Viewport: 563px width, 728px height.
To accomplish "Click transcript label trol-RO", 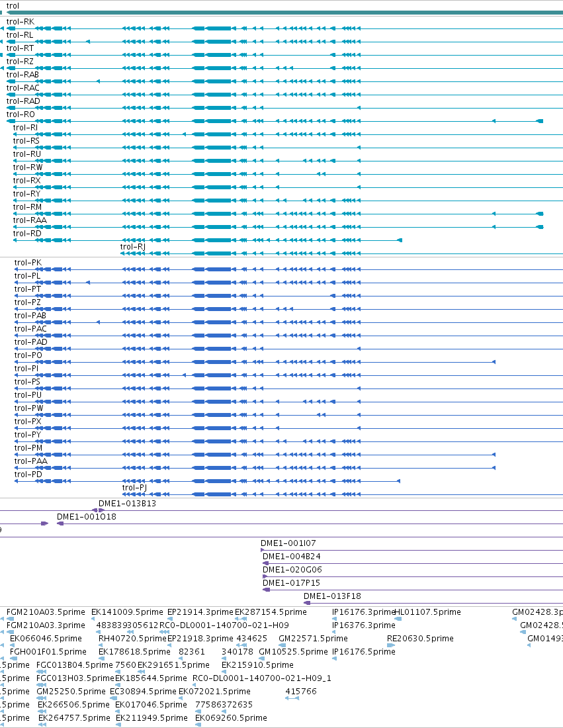I will [21, 114].
